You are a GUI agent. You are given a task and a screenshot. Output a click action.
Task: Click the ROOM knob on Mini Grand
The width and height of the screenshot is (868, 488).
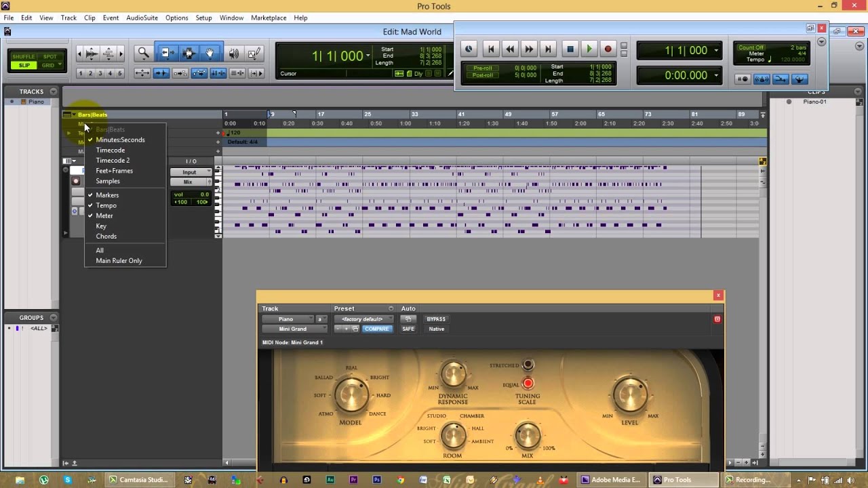[x=454, y=436]
